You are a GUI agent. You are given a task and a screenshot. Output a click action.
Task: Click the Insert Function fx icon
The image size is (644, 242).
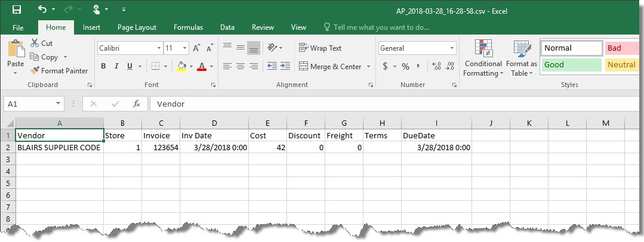click(136, 104)
